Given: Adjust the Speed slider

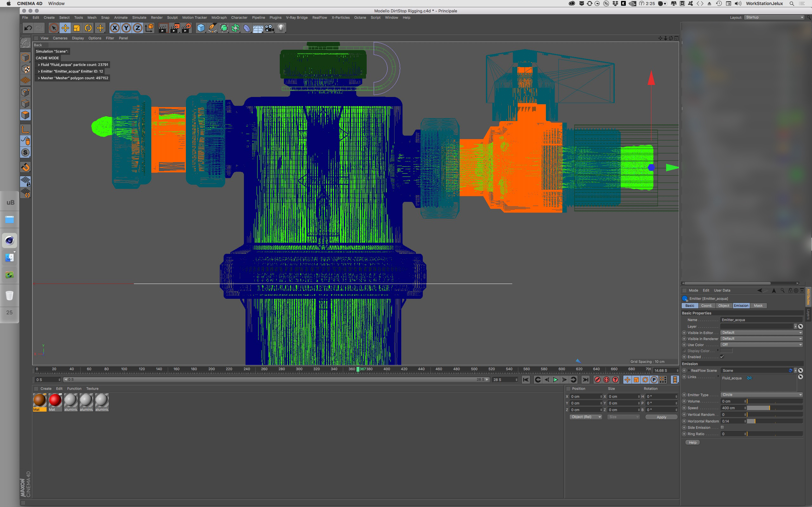Looking at the screenshot, I should click(769, 408).
